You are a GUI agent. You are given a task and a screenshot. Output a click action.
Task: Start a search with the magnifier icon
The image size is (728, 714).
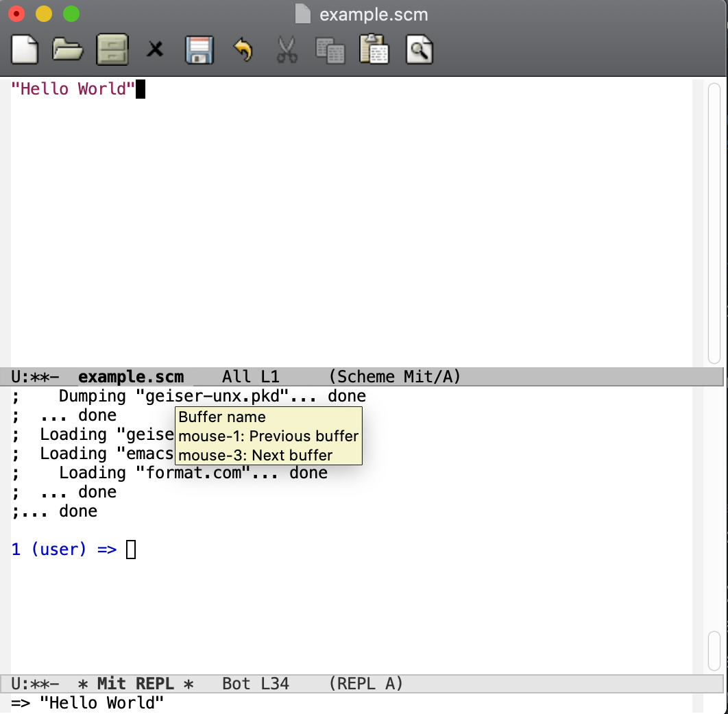pos(418,49)
